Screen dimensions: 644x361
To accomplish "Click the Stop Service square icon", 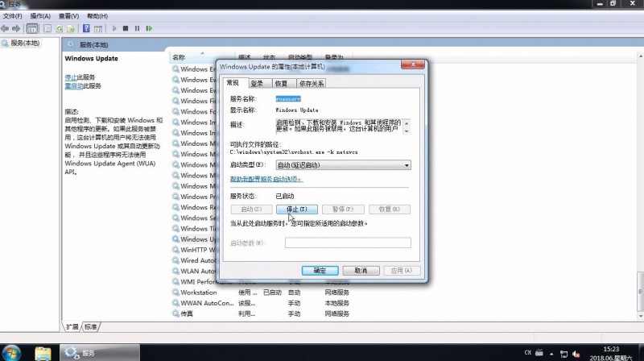I will [x=126, y=28].
